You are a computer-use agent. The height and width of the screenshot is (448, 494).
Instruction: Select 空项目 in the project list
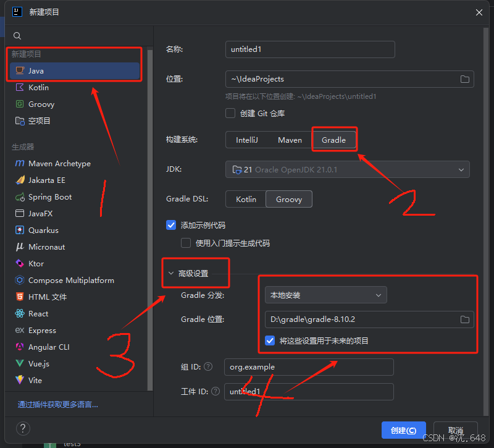click(75, 120)
